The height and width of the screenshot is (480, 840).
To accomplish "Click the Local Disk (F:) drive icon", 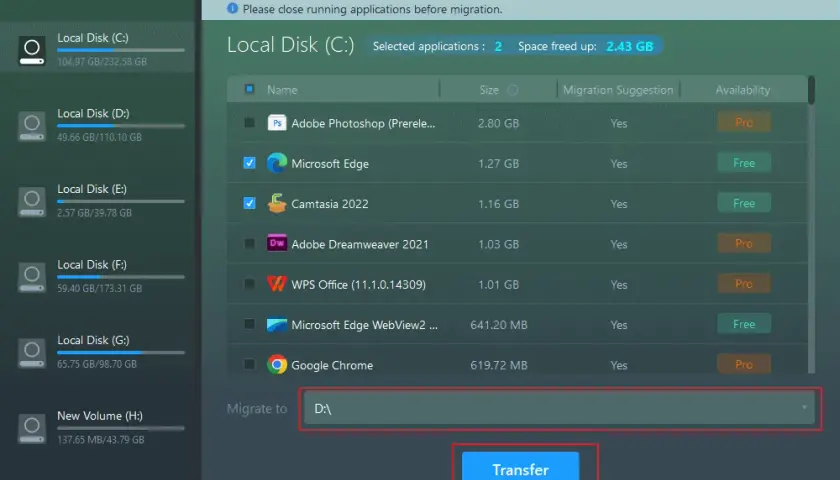I will pyautogui.click(x=32, y=277).
